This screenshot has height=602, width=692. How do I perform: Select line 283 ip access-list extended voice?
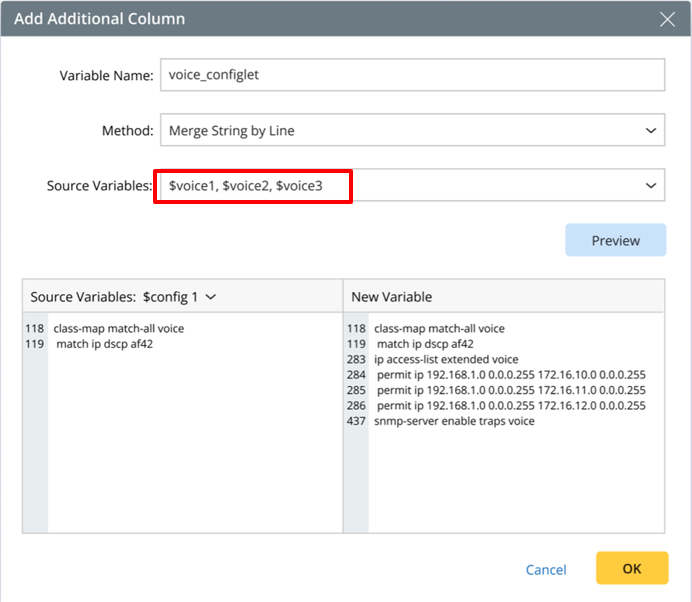446,359
